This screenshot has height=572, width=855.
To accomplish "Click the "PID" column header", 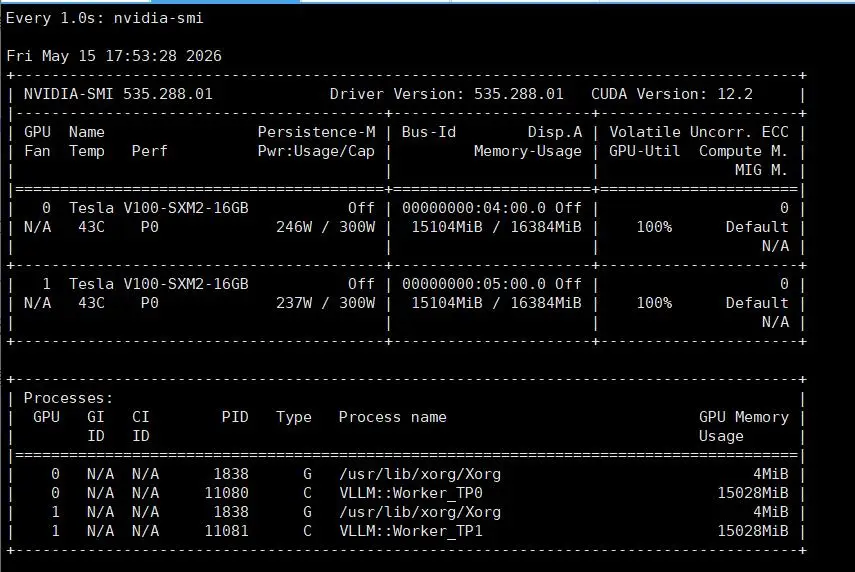I will pyautogui.click(x=235, y=417).
